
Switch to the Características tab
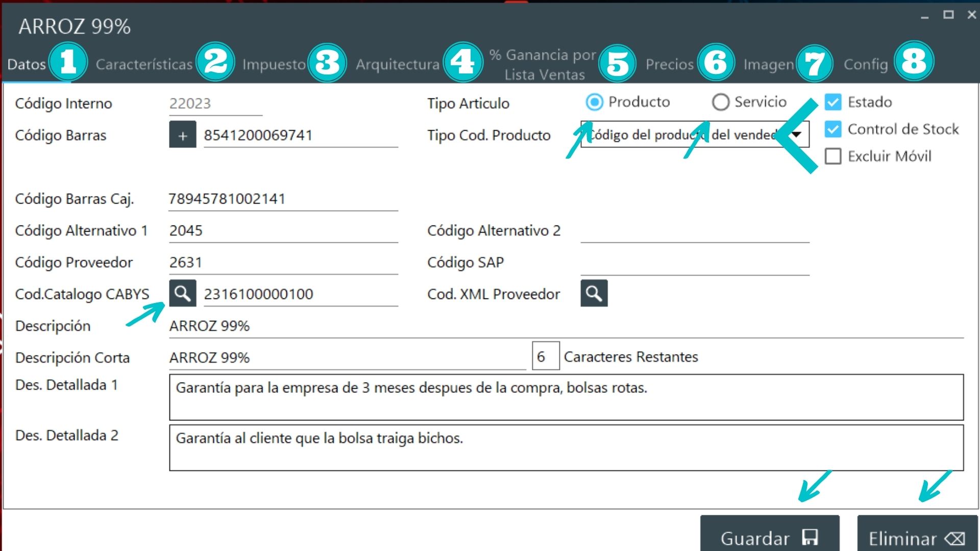click(144, 64)
